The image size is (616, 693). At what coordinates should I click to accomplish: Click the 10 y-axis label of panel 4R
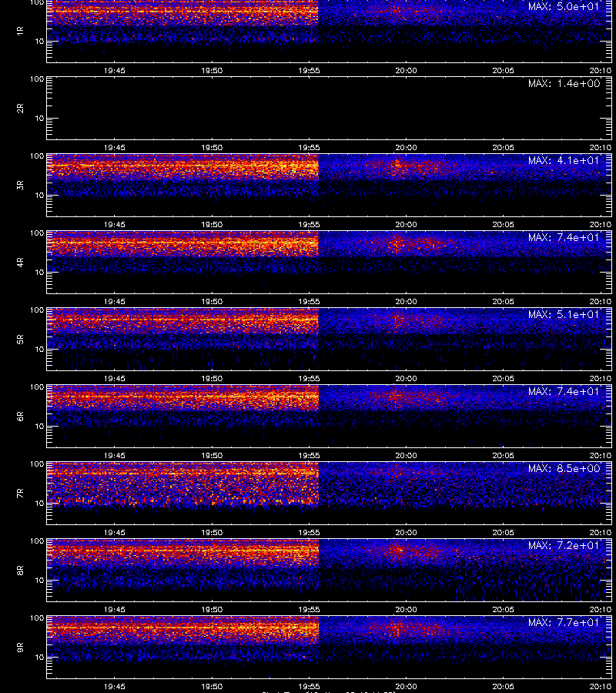pyautogui.click(x=39, y=273)
